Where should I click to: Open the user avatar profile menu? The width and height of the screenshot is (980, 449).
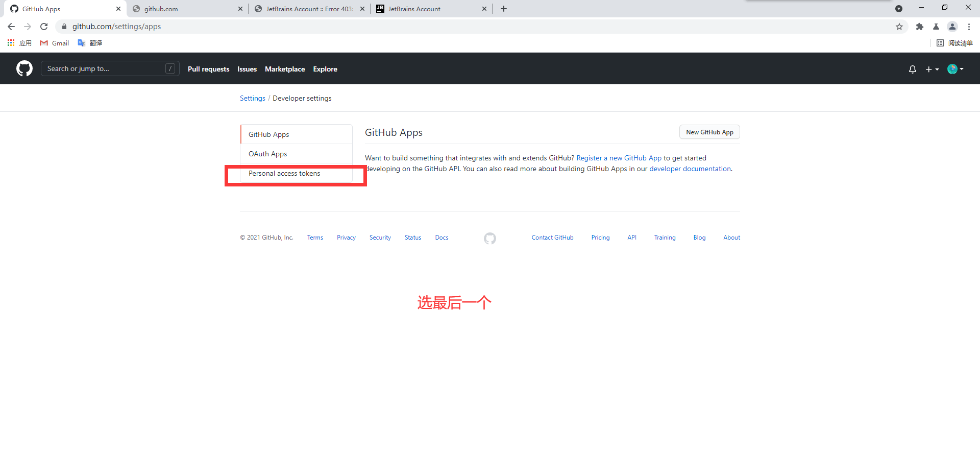pyautogui.click(x=955, y=69)
